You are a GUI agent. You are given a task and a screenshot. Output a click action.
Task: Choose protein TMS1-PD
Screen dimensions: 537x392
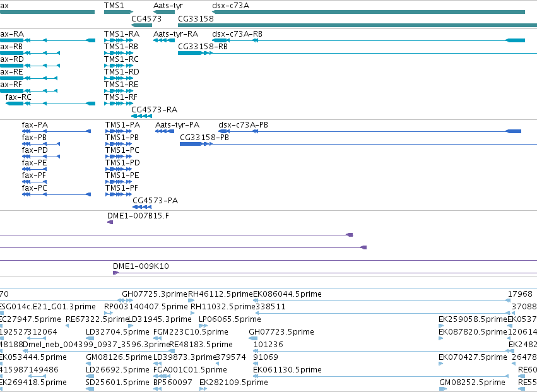122,163
